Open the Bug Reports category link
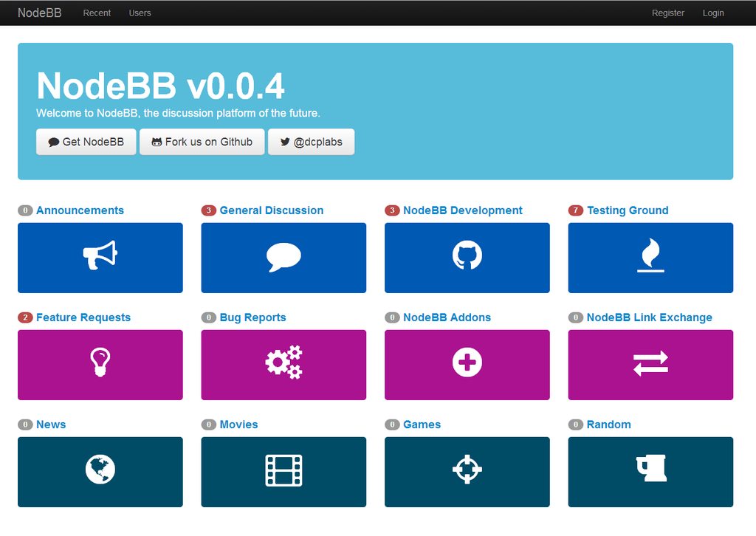This screenshot has height=536, width=756. [252, 317]
